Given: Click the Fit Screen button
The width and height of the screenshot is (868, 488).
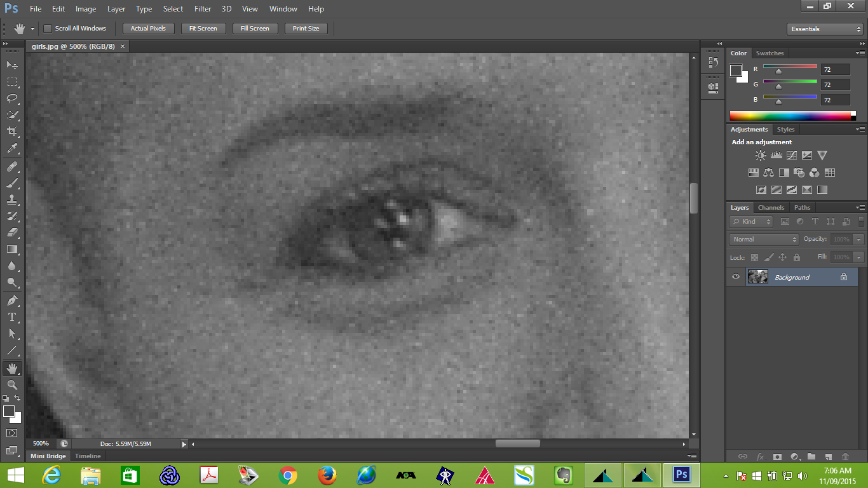Looking at the screenshot, I should 203,29.
